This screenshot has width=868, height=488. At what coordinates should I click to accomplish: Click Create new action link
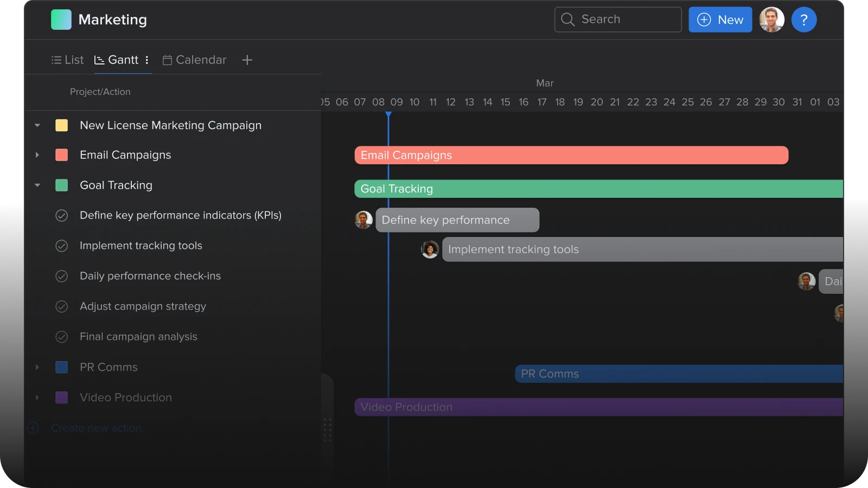click(96, 428)
